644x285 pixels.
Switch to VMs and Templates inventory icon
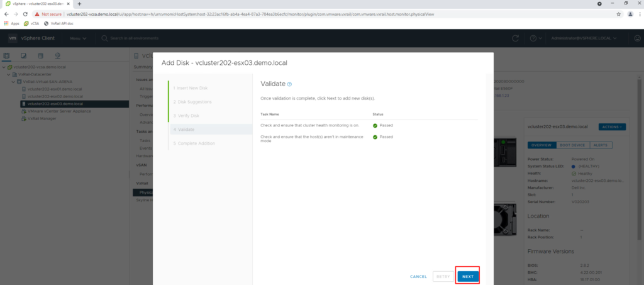24,55
